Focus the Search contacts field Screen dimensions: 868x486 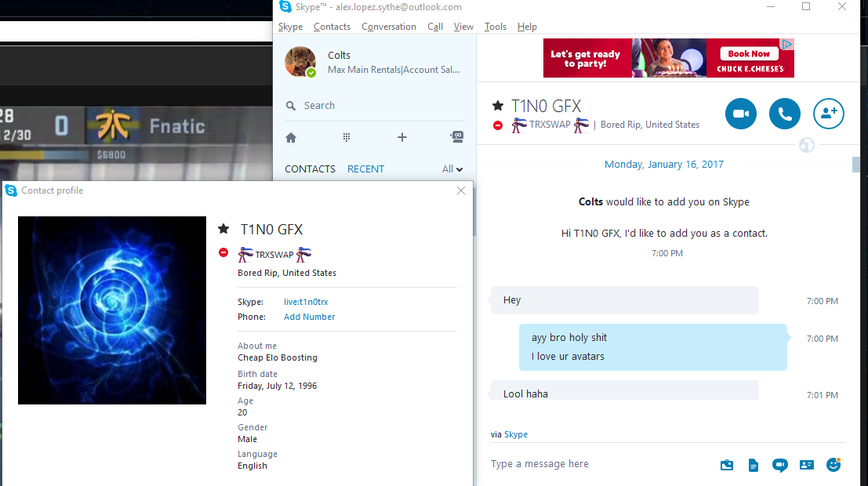pyautogui.click(x=374, y=105)
